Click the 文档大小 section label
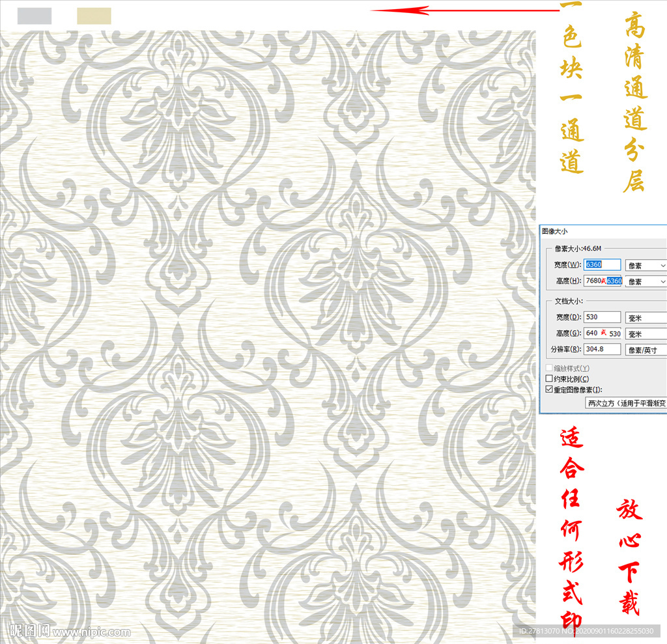 pos(569,301)
